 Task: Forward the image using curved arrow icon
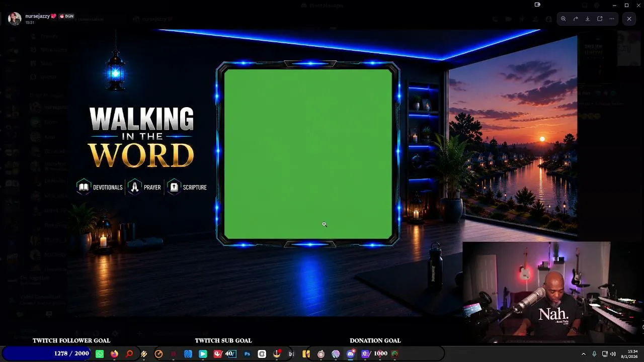pyautogui.click(x=576, y=19)
